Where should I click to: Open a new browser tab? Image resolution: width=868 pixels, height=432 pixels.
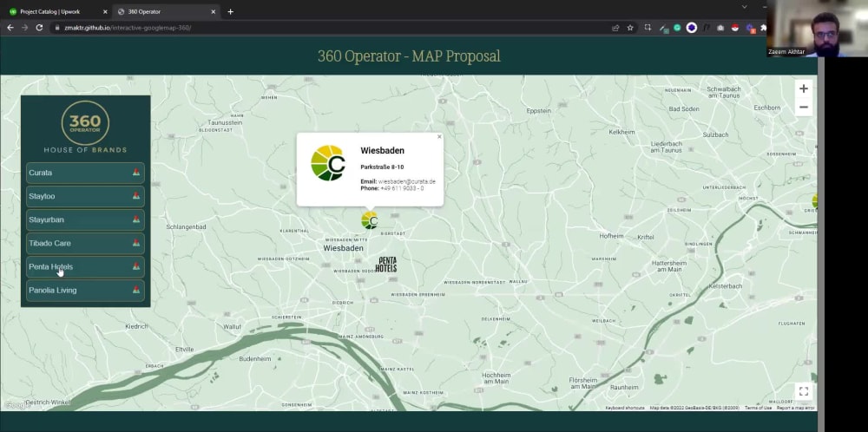(x=230, y=11)
